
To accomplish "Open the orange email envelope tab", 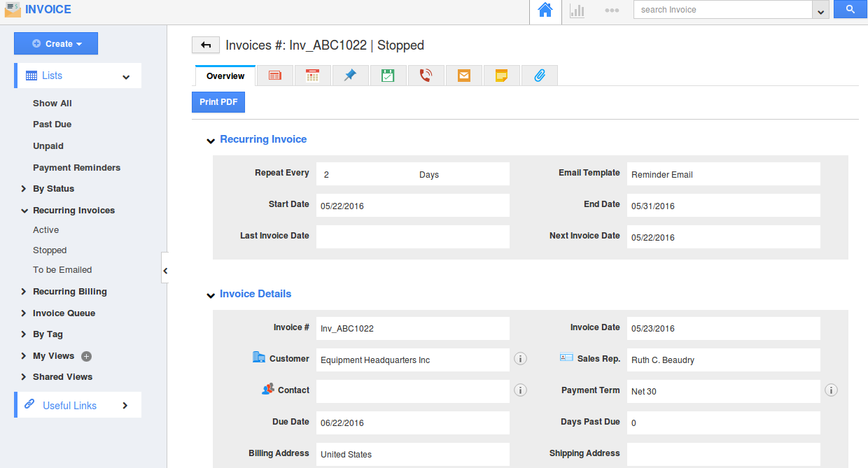I will [x=463, y=76].
